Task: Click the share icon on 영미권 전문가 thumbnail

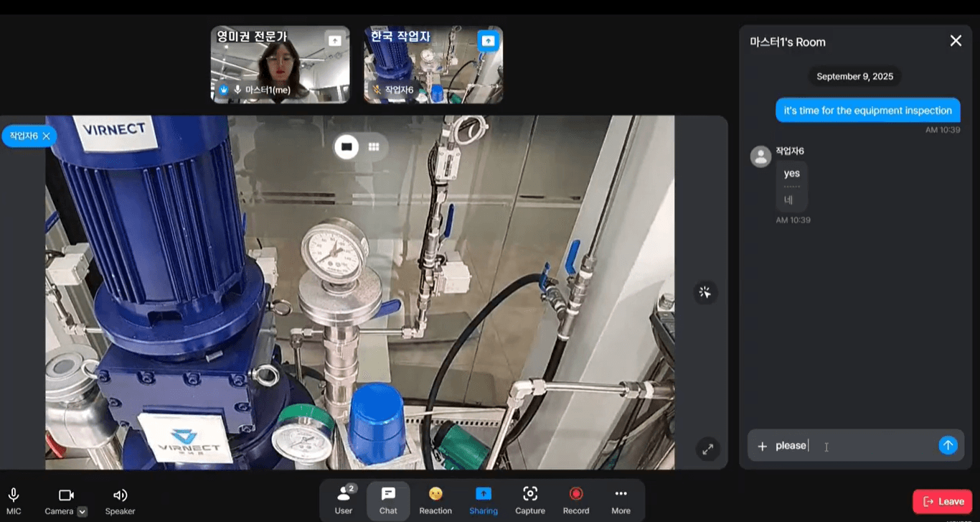Action: tap(334, 41)
